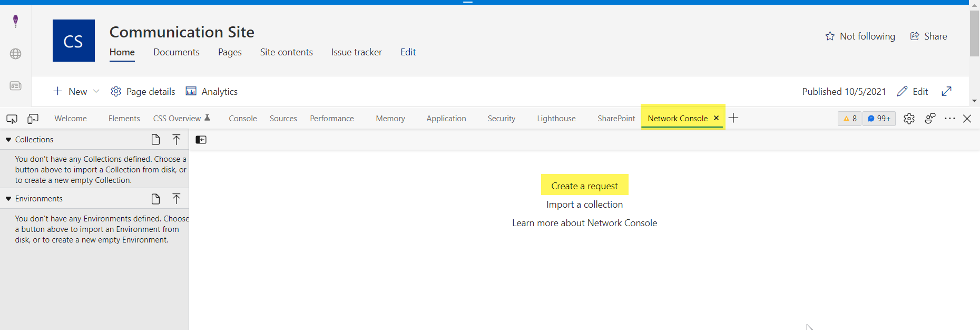This screenshot has width=980, height=330.
Task: Close the DevTools panel
Action: 967,119
